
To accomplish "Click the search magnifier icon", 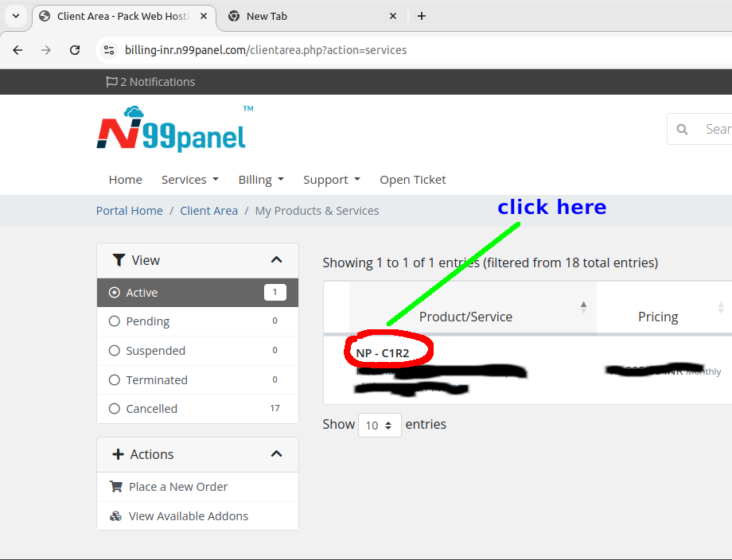I will pyautogui.click(x=682, y=129).
